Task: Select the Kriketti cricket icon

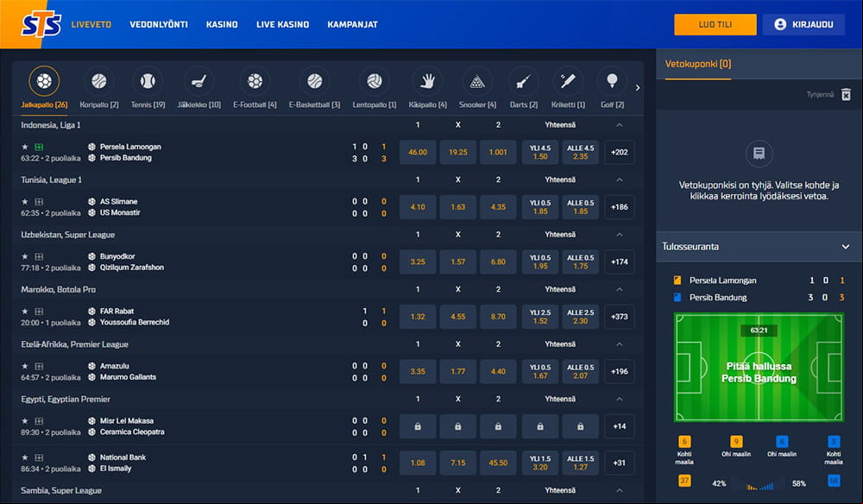Action: tap(568, 81)
